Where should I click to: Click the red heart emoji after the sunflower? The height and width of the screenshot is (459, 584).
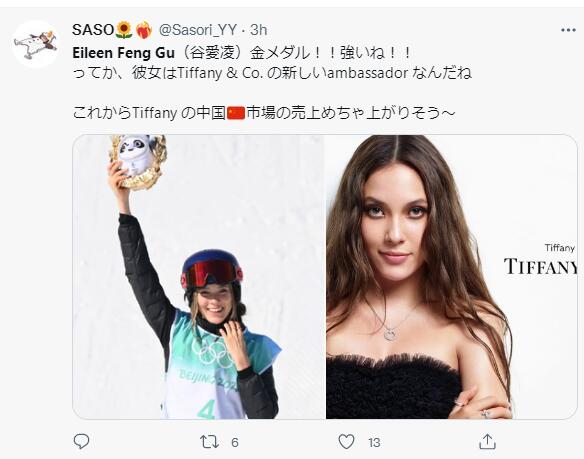(143, 30)
